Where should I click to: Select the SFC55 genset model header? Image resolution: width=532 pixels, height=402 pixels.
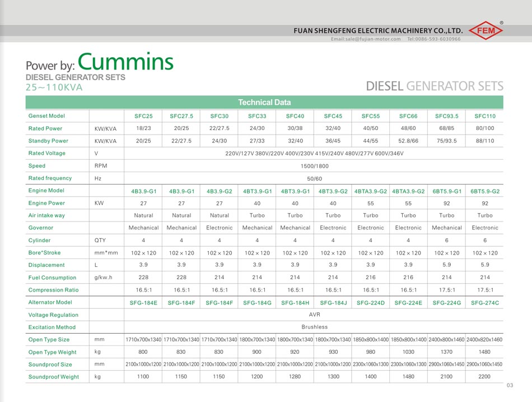tap(371, 116)
